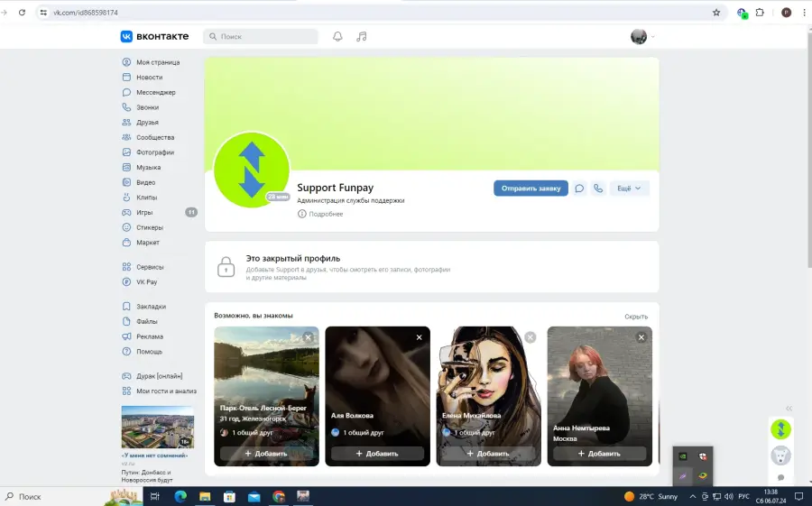Open the music note icon in header
This screenshot has height=506, width=812.
(x=362, y=36)
